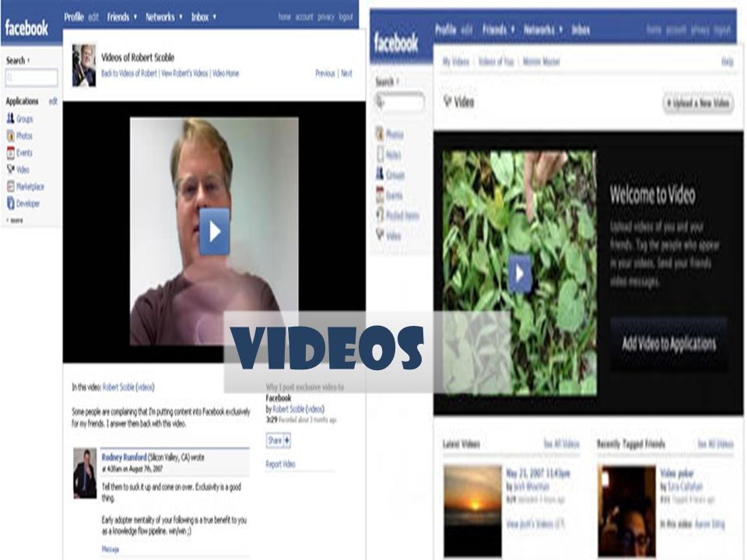The image size is (747, 560).
Task: Click Posted Items icon in right page sidebar
Action: pos(380,215)
